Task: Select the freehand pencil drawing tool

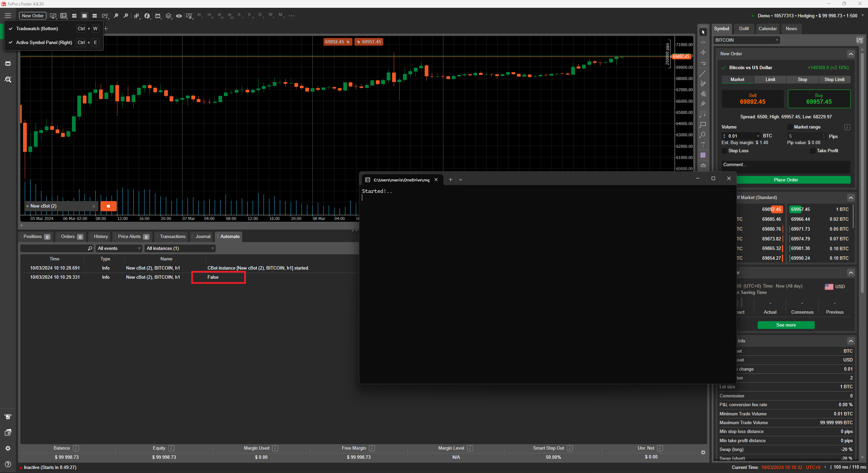Action: [x=703, y=83]
